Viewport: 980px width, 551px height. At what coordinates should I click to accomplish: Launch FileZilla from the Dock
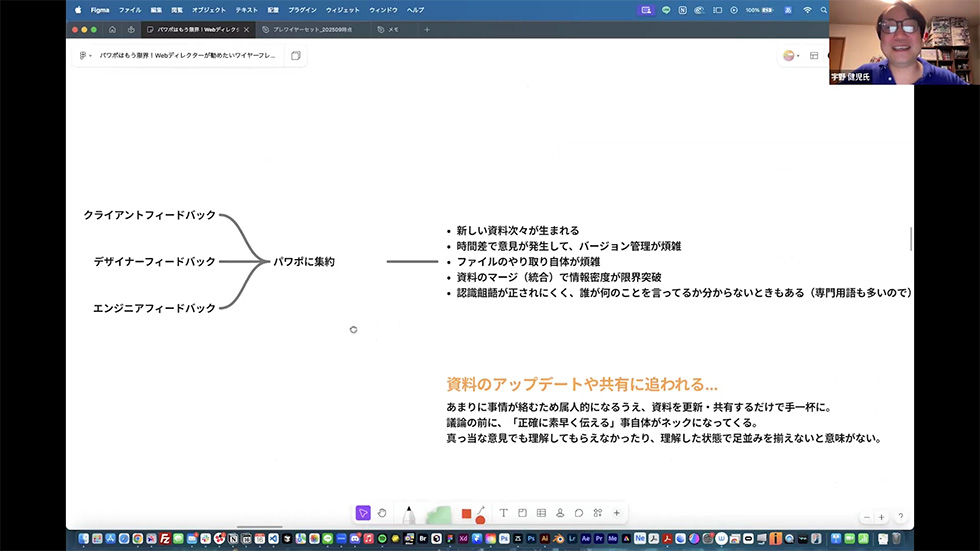(x=164, y=539)
